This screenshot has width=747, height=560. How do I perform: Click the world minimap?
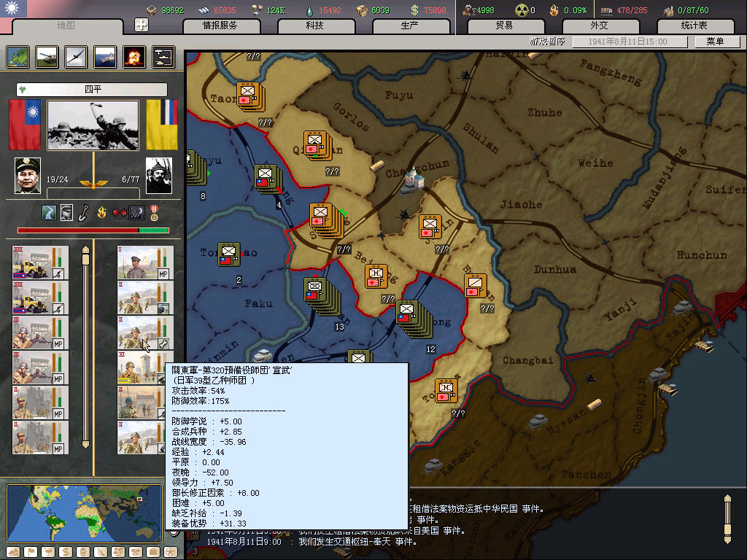pos(85,513)
